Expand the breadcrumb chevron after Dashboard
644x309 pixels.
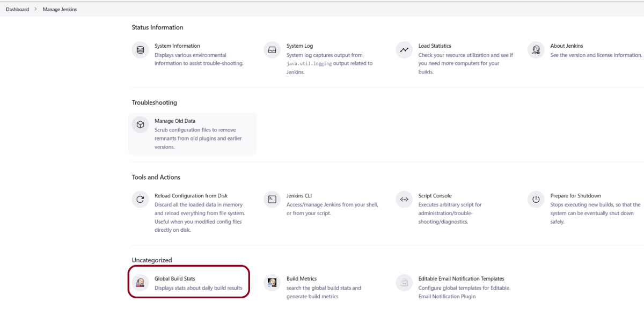point(35,9)
